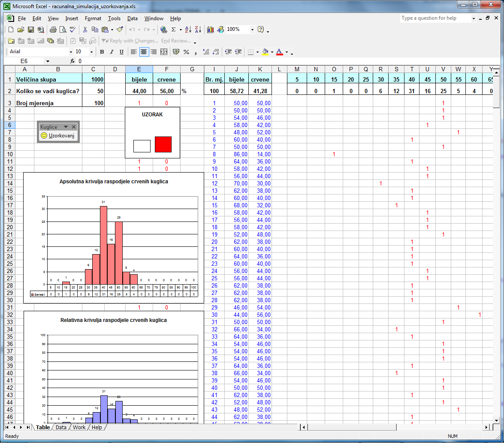The width and height of the screenshot is (504, 443).
Task: Open the Font Color dropdown arrow
Action: coord(287,52)
